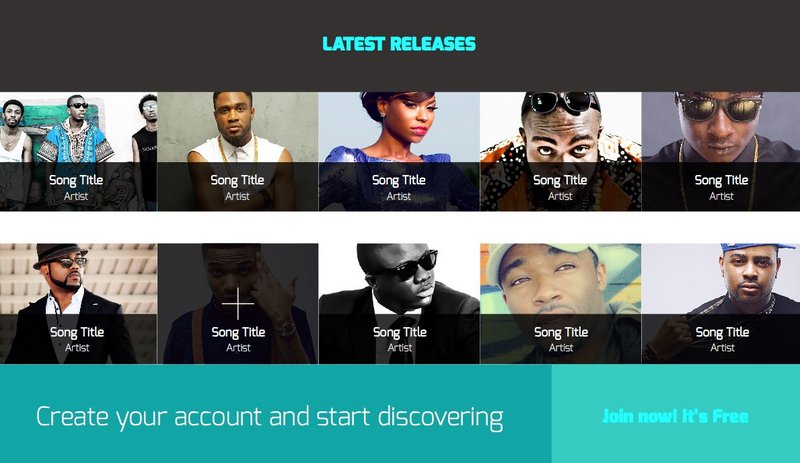Open black-and-white release with sunglasses and suit
The width and height of the screenshot is (800, 463).
pyautogui.click(x=399, y=303)
